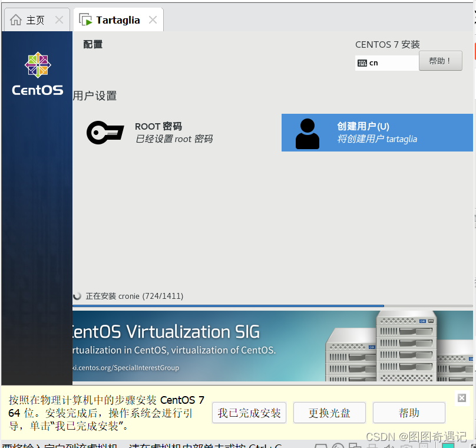Click the key icon for ROOT password
476x448 pixels.
(105, 133)
